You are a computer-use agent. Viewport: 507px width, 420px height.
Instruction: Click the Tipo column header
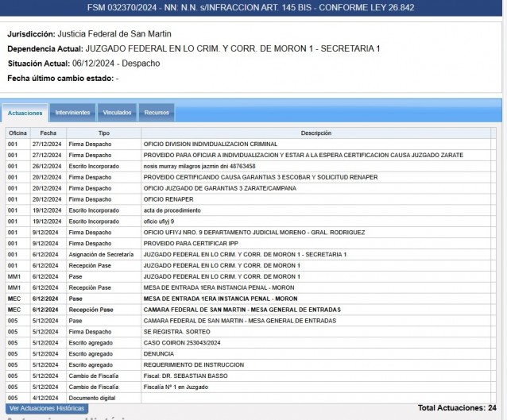pyautogui.click(x=103, y=133)
